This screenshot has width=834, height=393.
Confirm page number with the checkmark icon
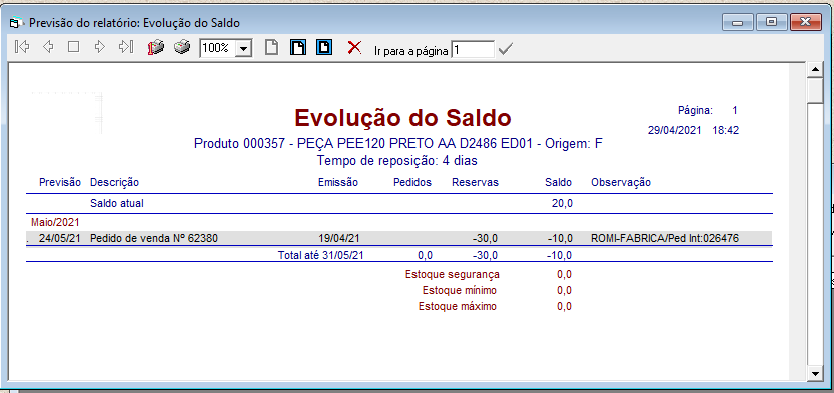pyautogui.click(x=505, y=49)
